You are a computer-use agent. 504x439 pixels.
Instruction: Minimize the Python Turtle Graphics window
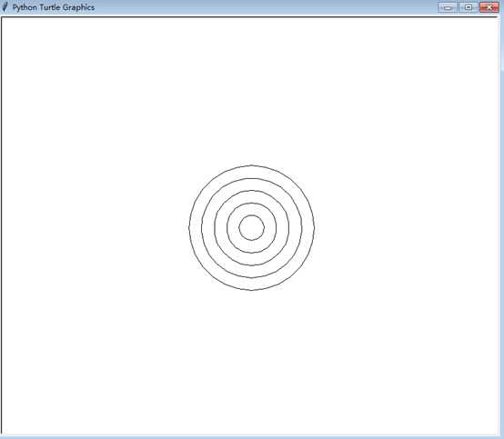pyautogui.click(x=448, y=7)
